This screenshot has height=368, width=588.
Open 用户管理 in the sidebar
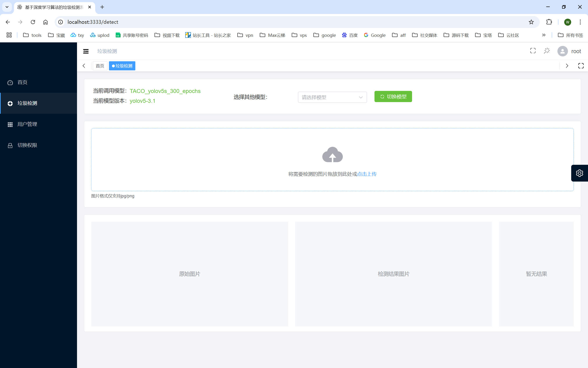(38, 124)
